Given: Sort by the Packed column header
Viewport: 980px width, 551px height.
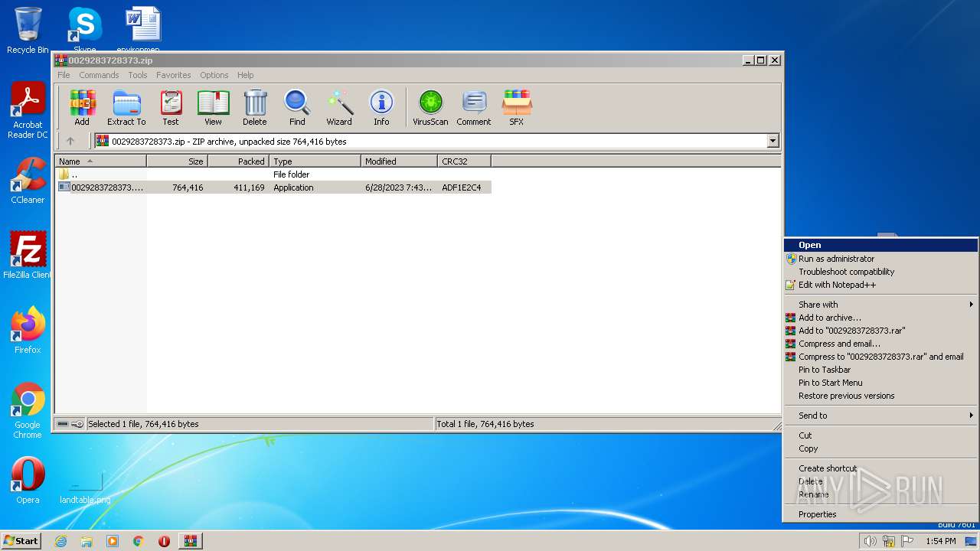Looking at the screenshot, I should pos(239,161).
